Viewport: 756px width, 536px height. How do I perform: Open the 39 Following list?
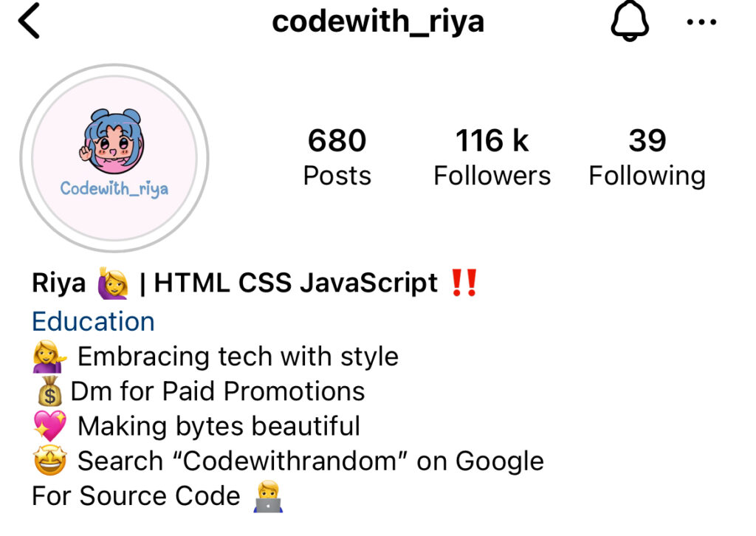click(x=647, y=157)
